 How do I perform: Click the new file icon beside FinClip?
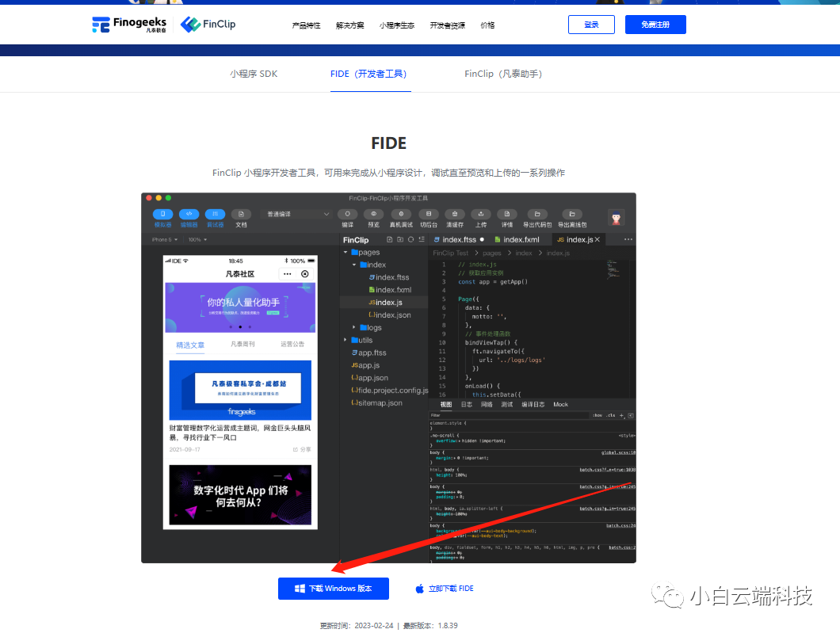click(x=389, y=239)
